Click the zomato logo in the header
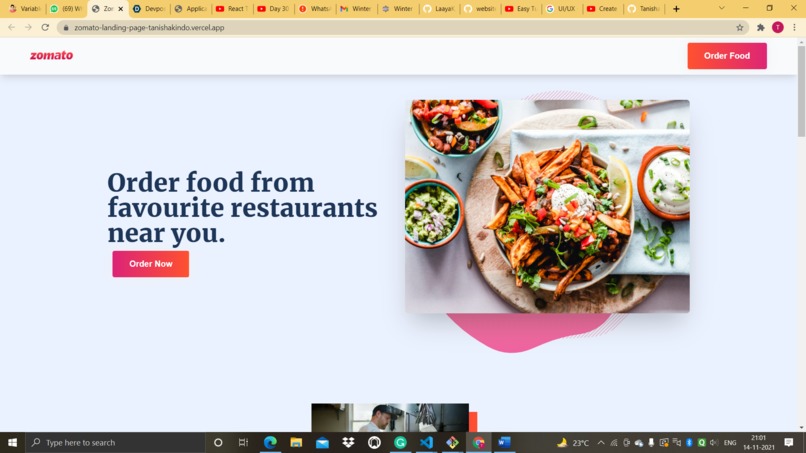 click(51, 56)
